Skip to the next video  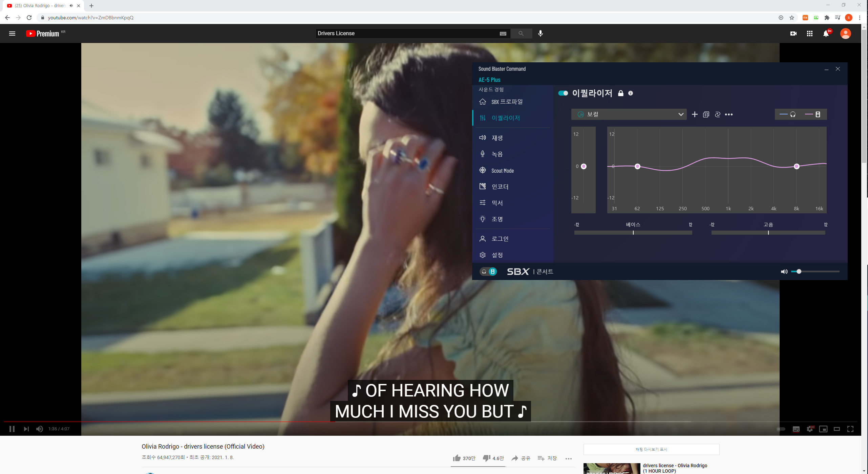coord(26,429)
